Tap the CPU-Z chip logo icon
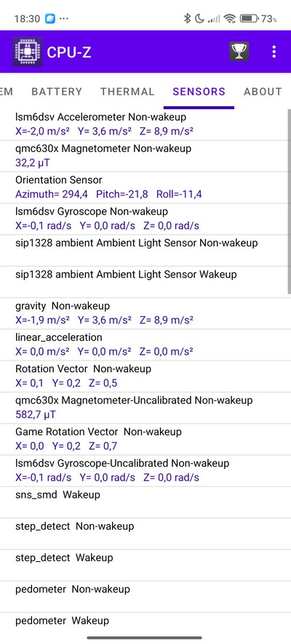 click(27, 52)
